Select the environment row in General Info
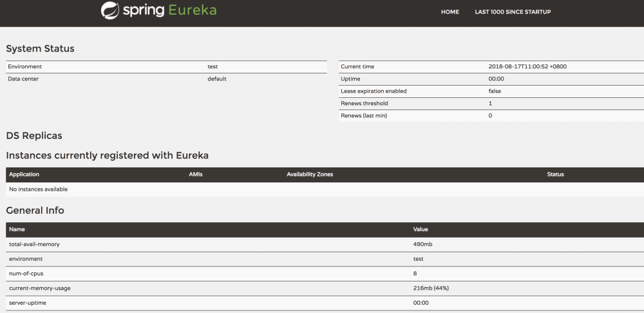Viewport: 644px width, 313px height. tap(325, 259)
